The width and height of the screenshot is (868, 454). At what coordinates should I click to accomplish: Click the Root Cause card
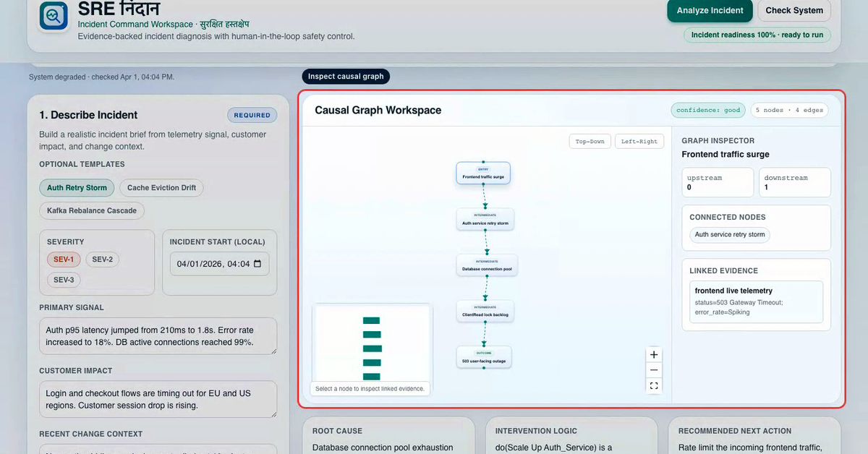pyautogui.click(x=389, y=436)
